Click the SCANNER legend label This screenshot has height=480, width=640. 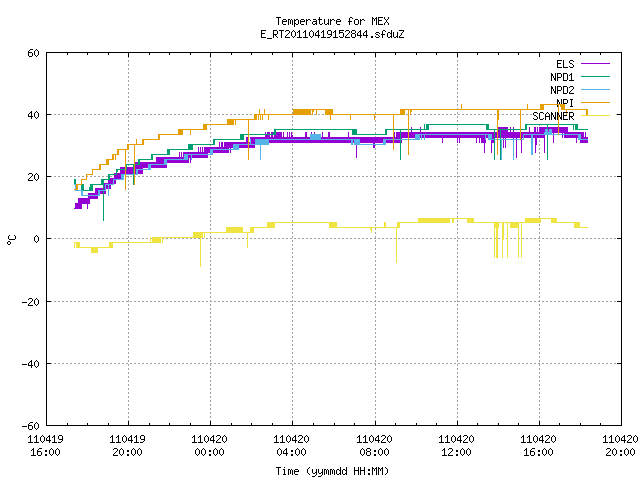553,116
